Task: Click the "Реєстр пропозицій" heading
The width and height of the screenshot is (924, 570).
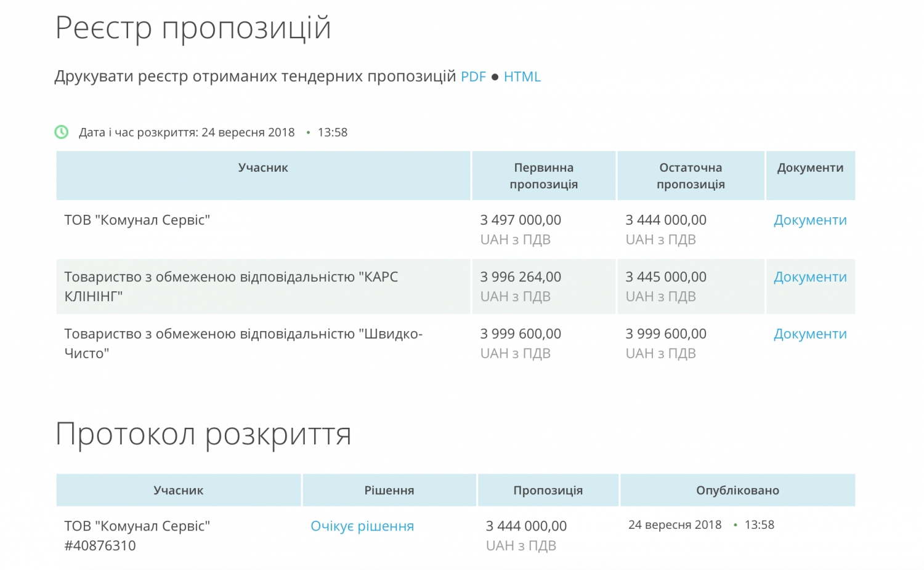Action: tap(193, 28)
